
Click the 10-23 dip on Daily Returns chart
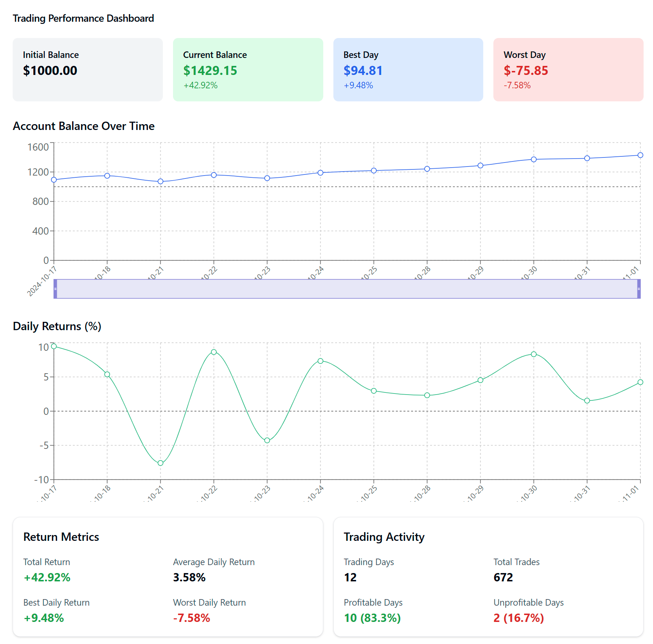(267, 441)
